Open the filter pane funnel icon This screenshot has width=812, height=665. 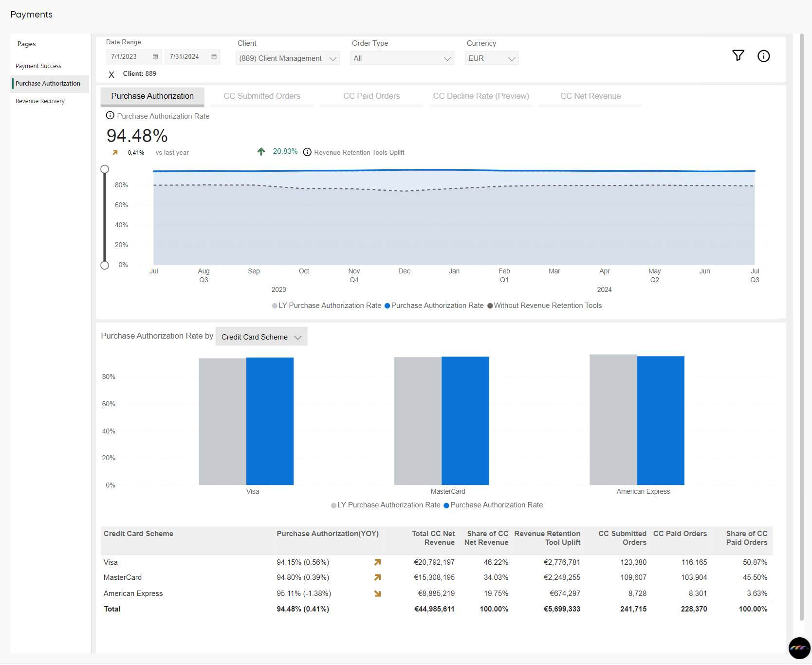738,55
